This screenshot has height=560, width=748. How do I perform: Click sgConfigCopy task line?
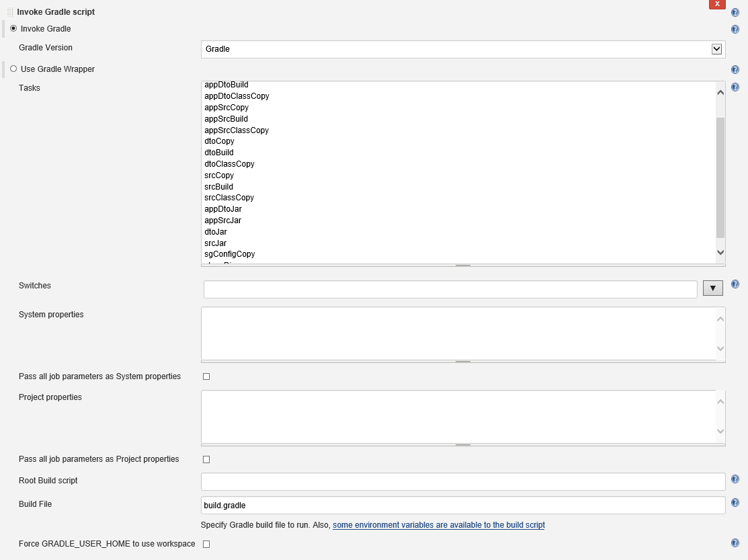(229, 254)
